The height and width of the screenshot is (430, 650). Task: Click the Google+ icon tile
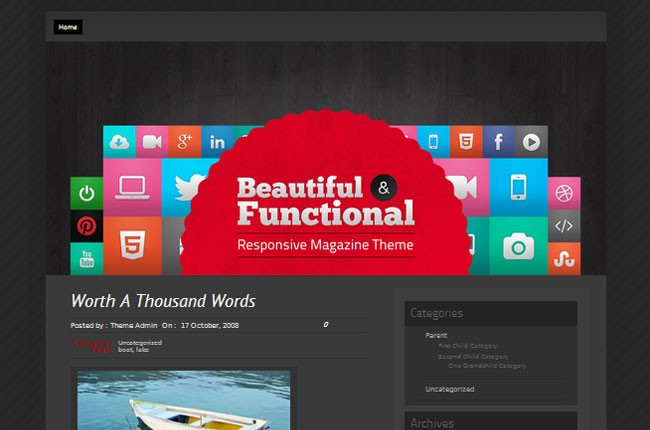[183, 142]
